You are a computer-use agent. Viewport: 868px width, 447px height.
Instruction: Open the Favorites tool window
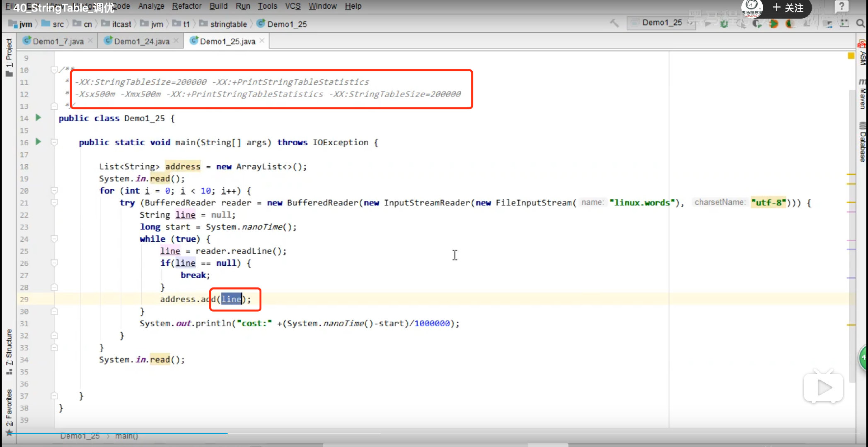click(x=9, y=408)
